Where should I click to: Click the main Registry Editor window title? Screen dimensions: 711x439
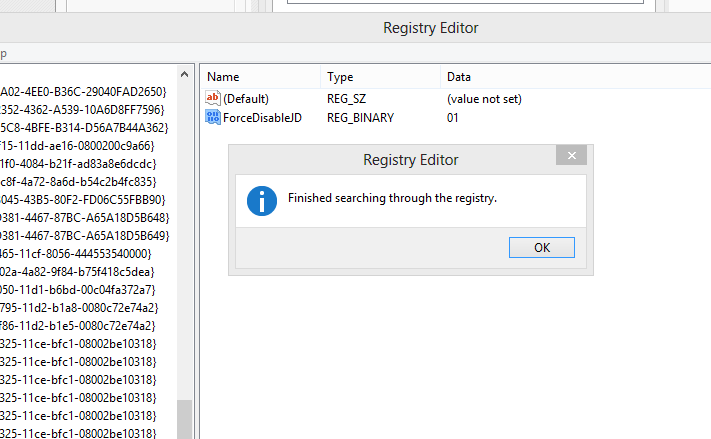pyautogui.click(x=431, y=28)
